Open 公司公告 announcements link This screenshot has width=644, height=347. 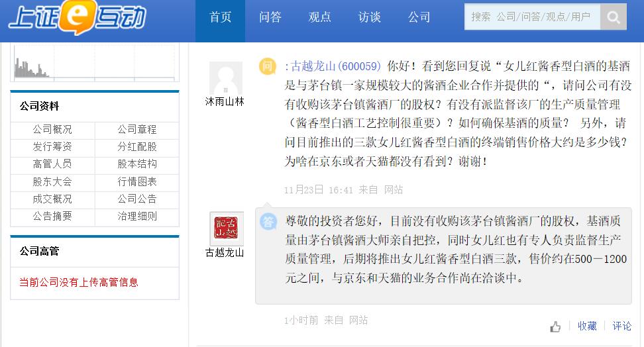pos(137,199)
